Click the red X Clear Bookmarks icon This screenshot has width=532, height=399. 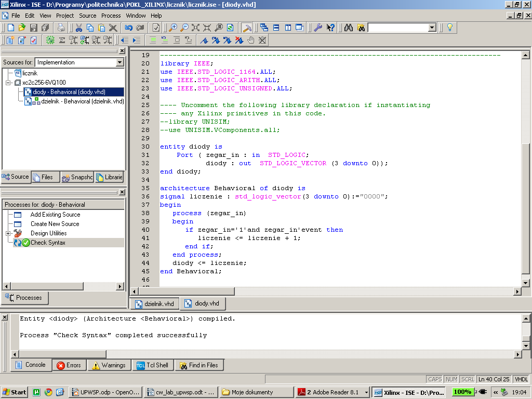click(239, 40)
